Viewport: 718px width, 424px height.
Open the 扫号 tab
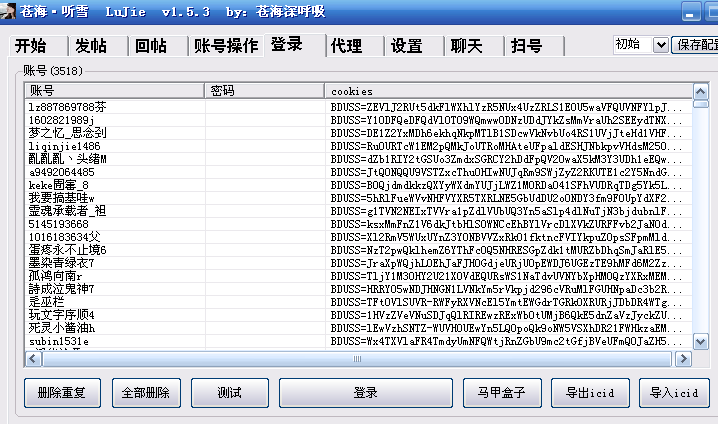pos(526,46)
